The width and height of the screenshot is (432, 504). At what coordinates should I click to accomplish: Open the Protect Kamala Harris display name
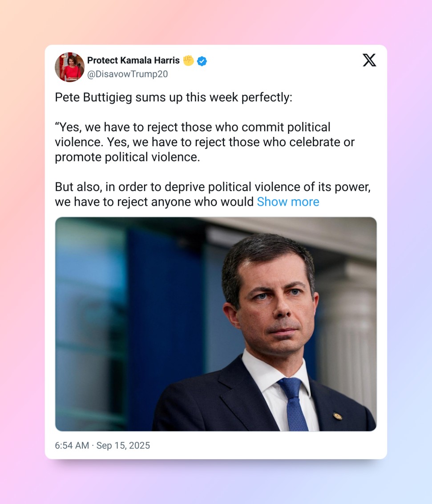click(x=133, y=60)
